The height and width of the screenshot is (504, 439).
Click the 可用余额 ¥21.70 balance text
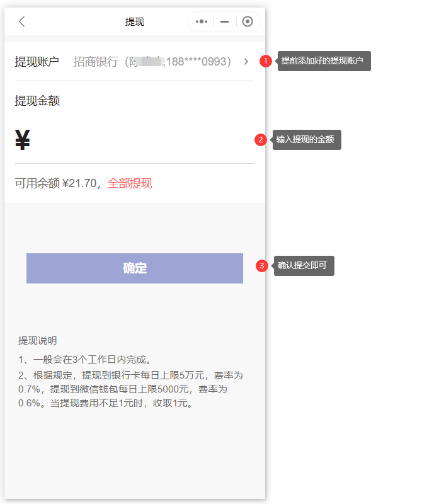click(55, 183)
